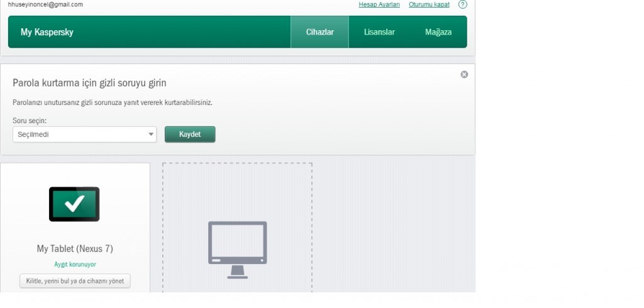The width and height of the screenshot is (644, 308).
Task: Open the help question mark icon
Action: coord(462,4)
